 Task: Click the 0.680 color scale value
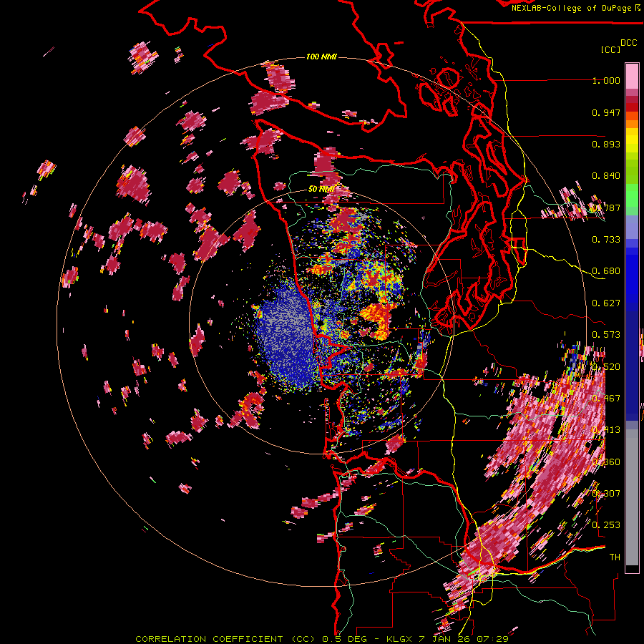pos(606,271)
